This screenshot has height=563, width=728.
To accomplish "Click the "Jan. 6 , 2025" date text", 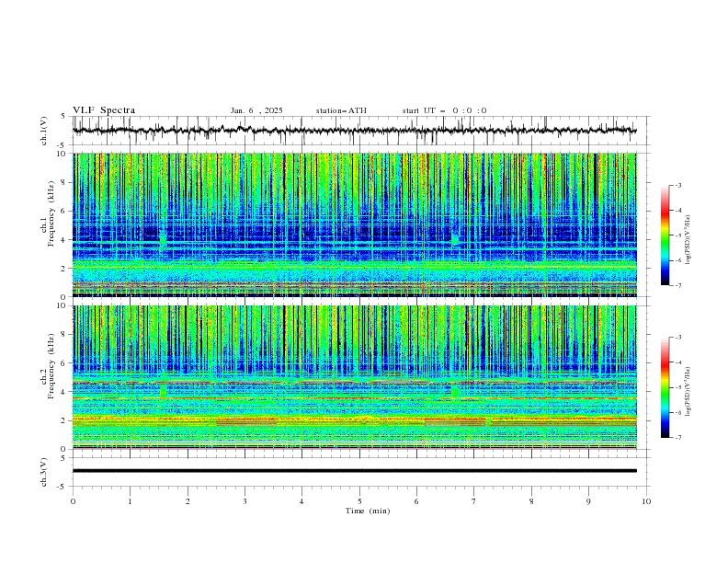I will 256,110.
